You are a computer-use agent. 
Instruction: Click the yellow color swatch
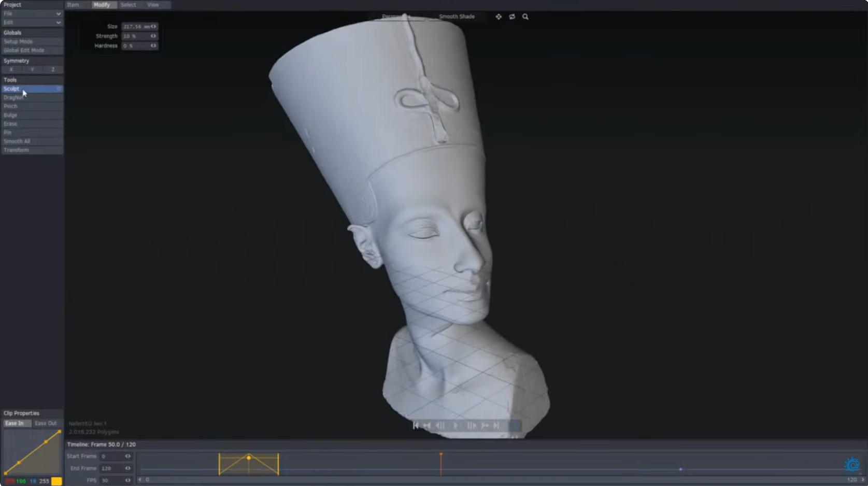(x=56, y=481)
